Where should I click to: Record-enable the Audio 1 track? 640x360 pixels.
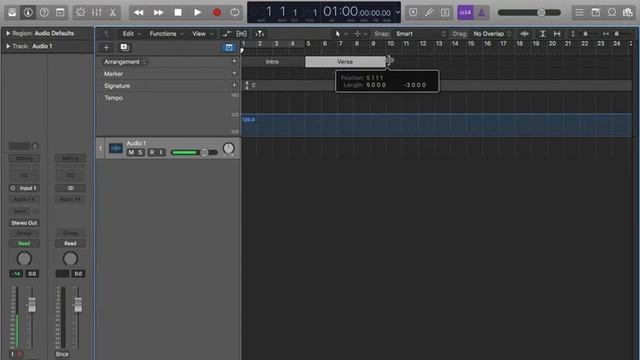click(x=152, y=152)
